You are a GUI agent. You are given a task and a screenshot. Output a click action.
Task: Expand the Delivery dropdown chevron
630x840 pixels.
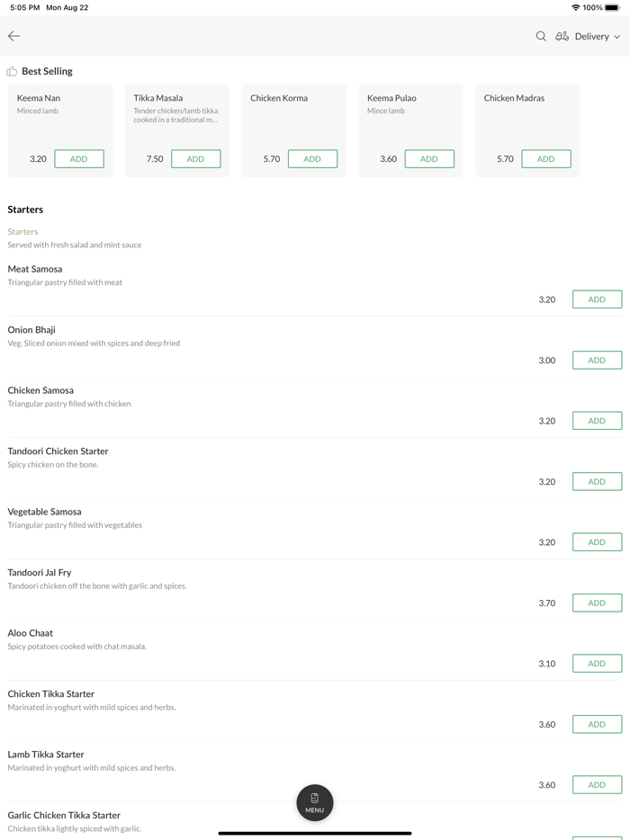pyautogui.click(x=617, y=37)
